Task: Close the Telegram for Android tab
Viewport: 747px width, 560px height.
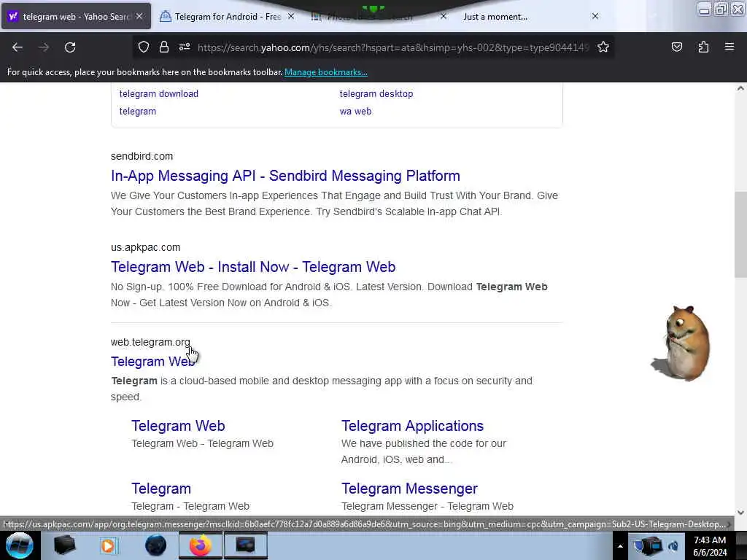Action: 291,16
